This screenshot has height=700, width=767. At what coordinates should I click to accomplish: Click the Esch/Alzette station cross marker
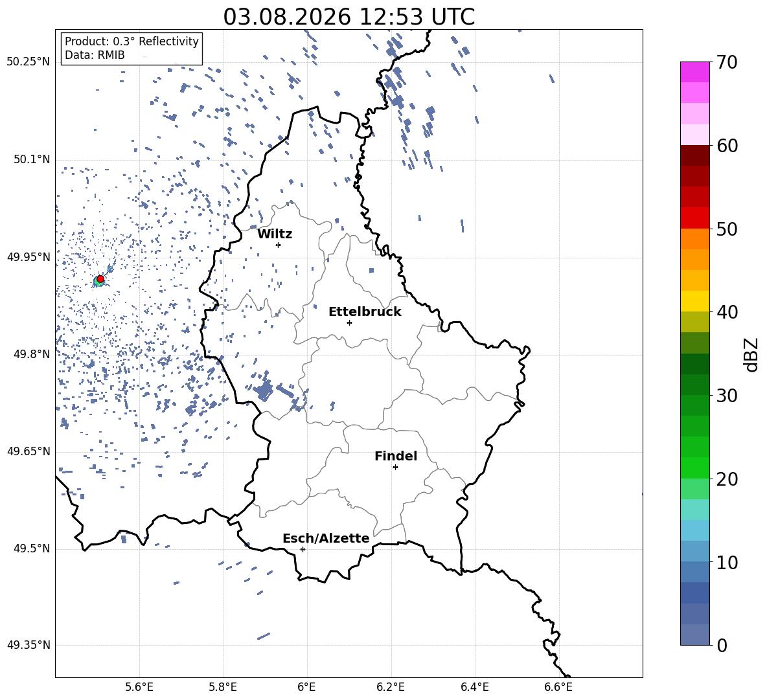pyautogui.click(x=303, y=549)
